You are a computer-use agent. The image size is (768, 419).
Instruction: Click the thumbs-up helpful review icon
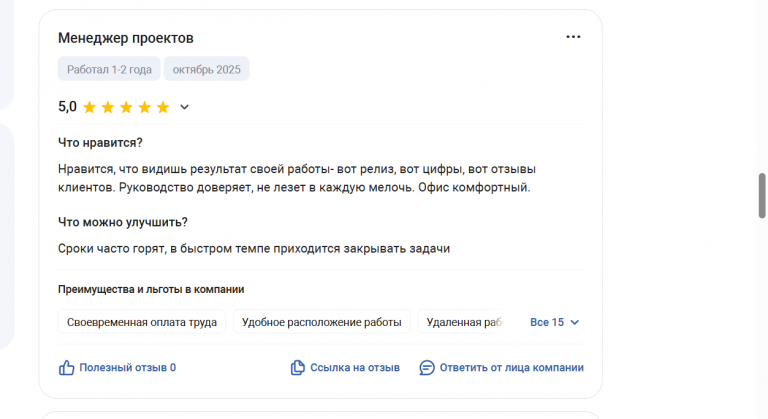pyautogui.click(x=67, y=367)
